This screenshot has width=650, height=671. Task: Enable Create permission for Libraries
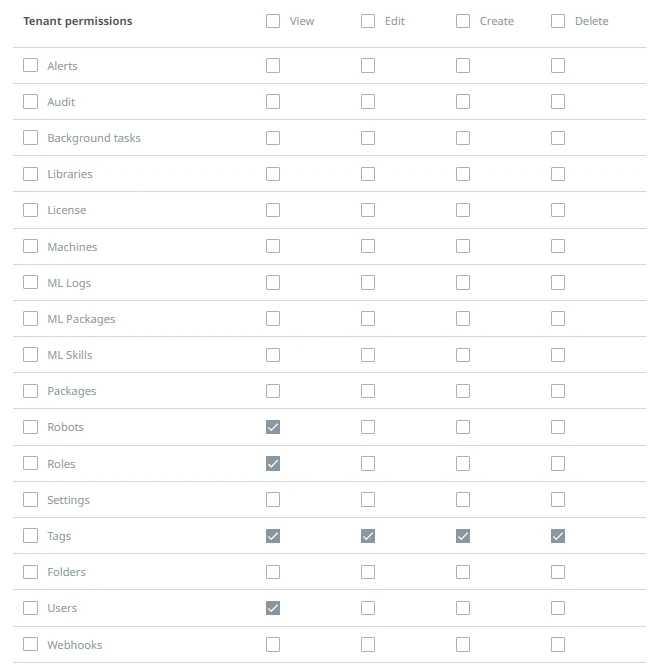(x=463, y=174)
